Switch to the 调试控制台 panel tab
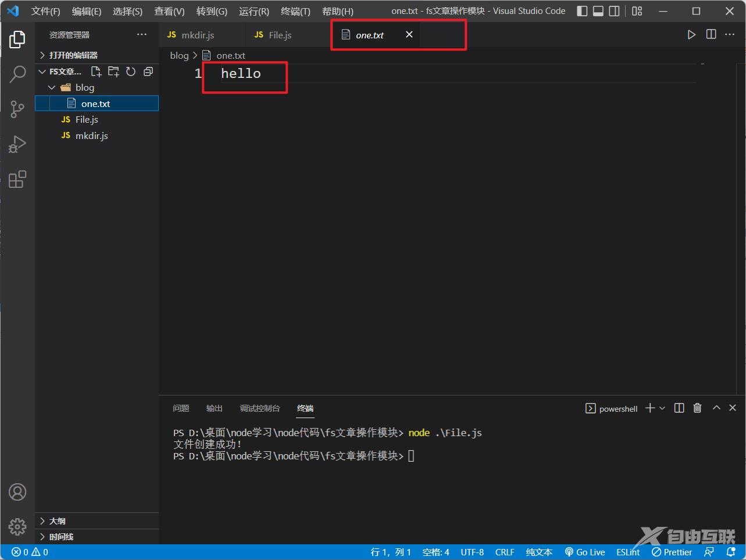 tap(260, 408)
